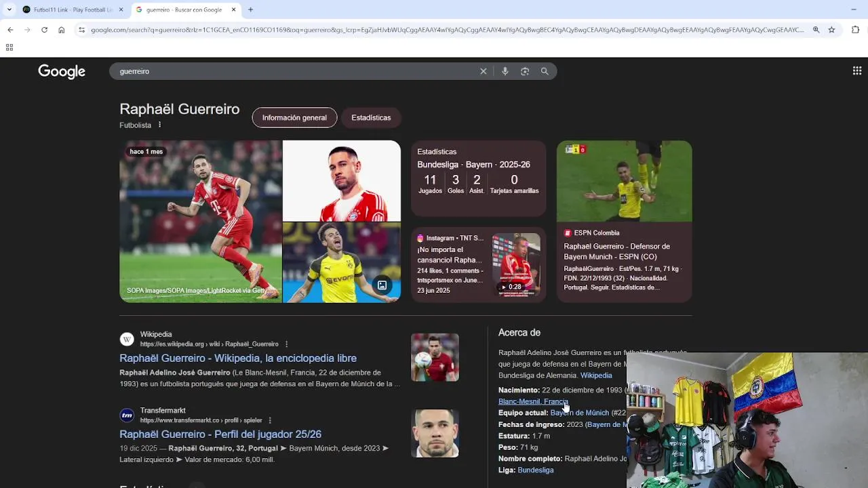Open the tab search dropdown arrow
The width and height of the screenshot is (868, 488).
point(9,9)
